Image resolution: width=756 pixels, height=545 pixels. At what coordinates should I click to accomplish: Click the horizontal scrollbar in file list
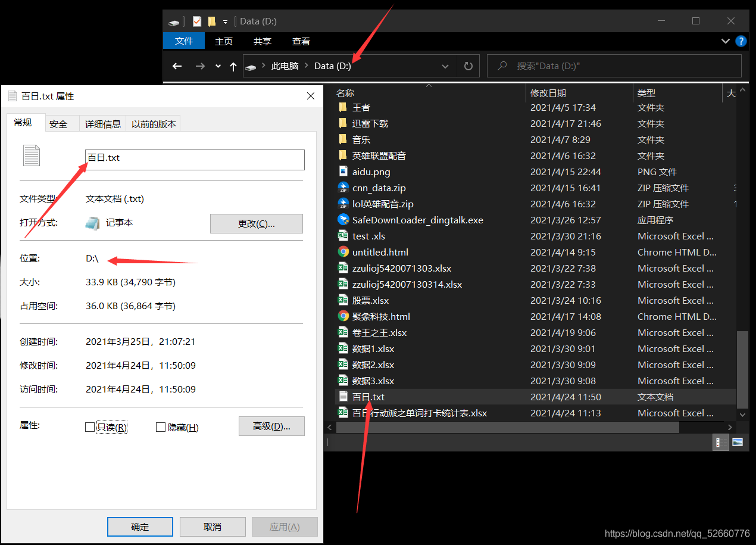(506, 428)
